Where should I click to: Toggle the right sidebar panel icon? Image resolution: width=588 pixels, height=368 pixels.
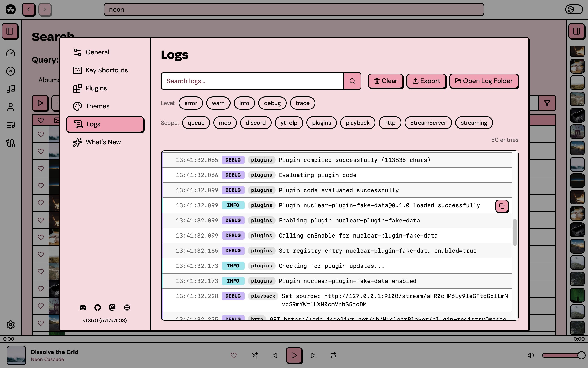tap(576, 31)
